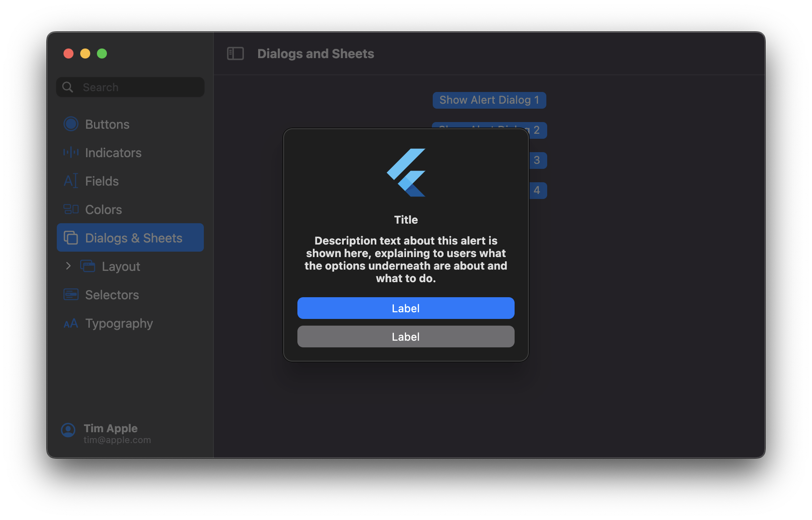The height and width of the screenshot is (520, 812).
Task: Click the Colors swatches icon
Action: pyautogui.click(x=71, y=209)
